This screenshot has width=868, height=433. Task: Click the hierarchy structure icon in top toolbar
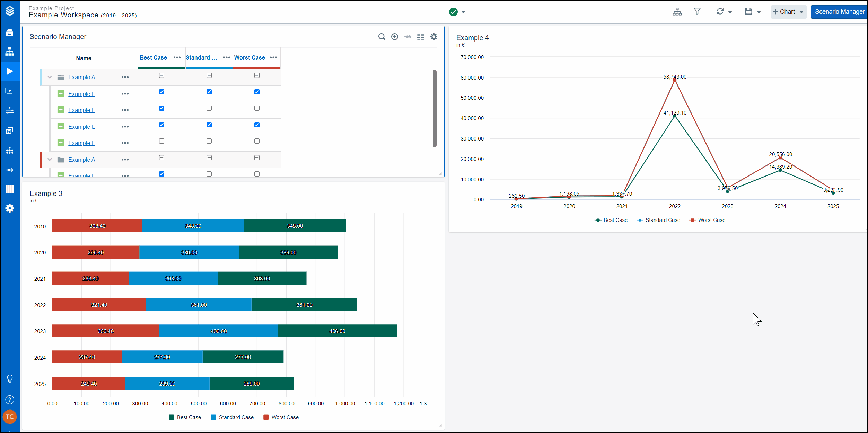tap(677, 12)
